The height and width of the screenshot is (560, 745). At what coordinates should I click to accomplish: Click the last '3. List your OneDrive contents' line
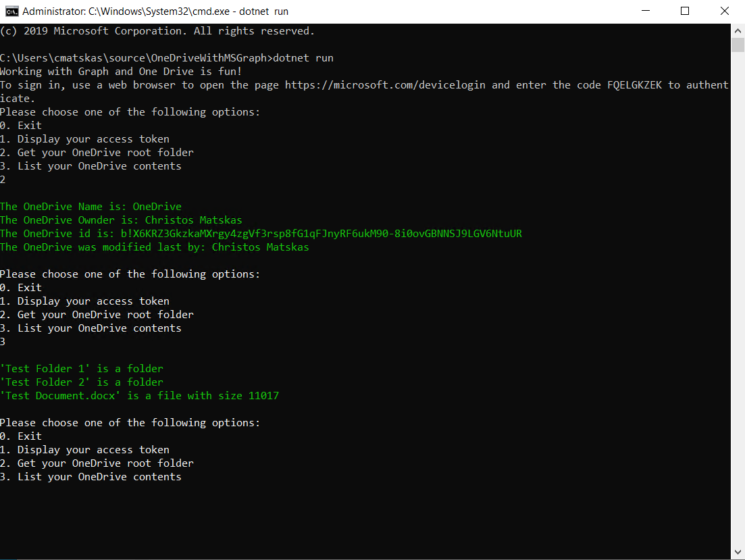[91, 477]
